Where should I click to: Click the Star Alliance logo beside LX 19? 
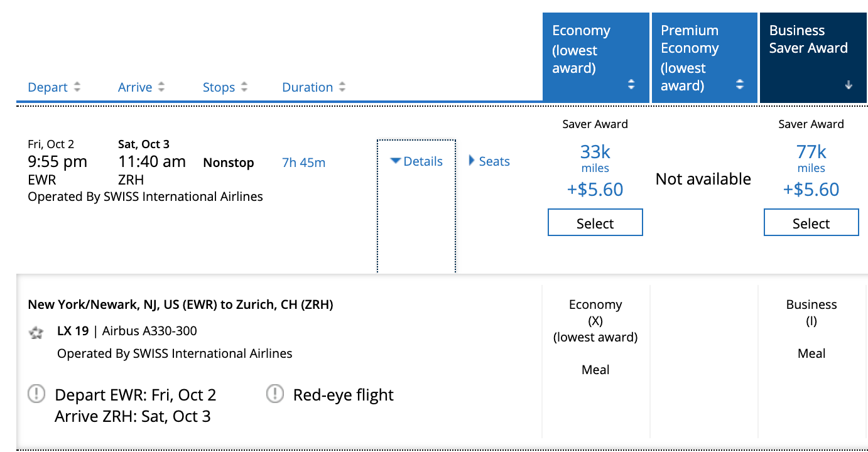click(x=36, y=332)
